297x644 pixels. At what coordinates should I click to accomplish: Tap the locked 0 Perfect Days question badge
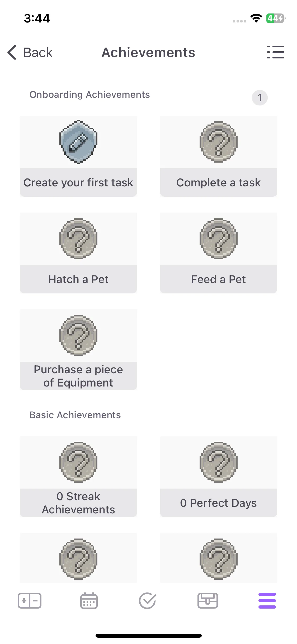click(x=219, y=462)
